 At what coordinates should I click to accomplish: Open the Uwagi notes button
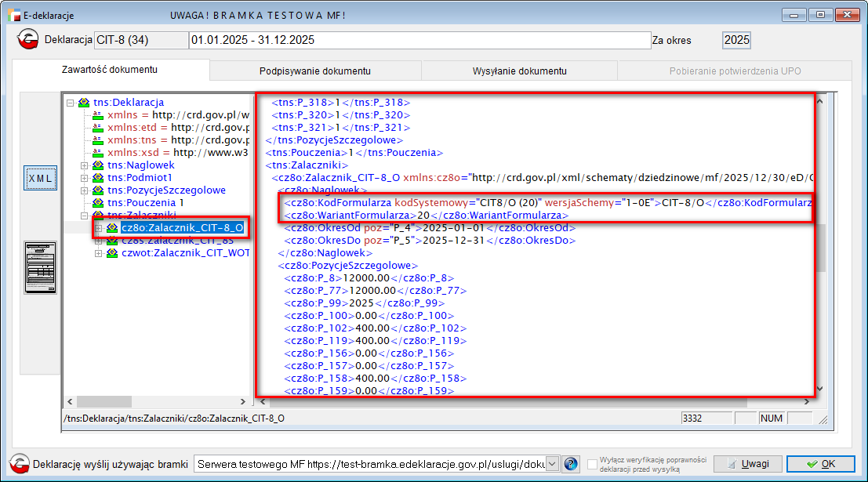point(747,464)
